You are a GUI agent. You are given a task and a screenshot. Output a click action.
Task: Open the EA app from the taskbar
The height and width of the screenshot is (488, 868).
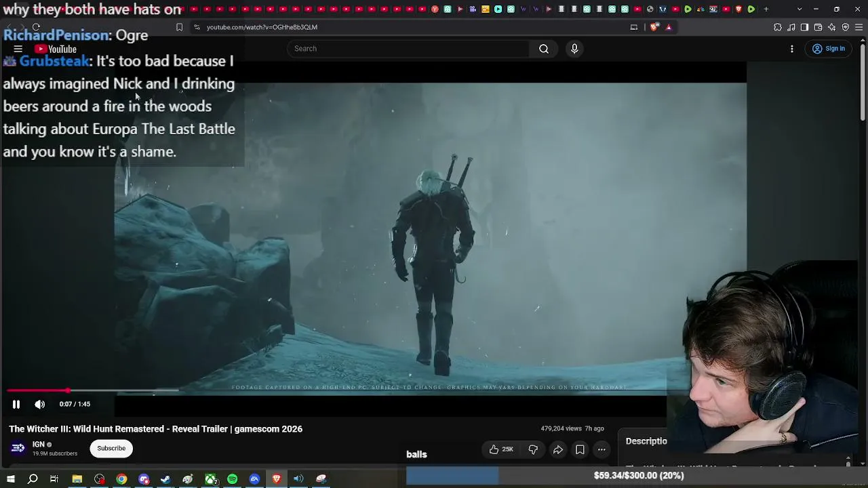click(x=254, y=479)
